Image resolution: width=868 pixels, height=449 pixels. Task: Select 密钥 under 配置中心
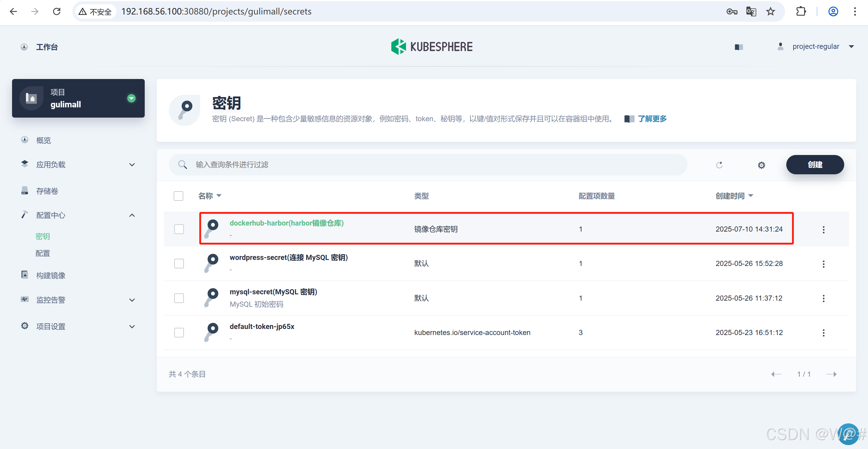click(43, 236)
